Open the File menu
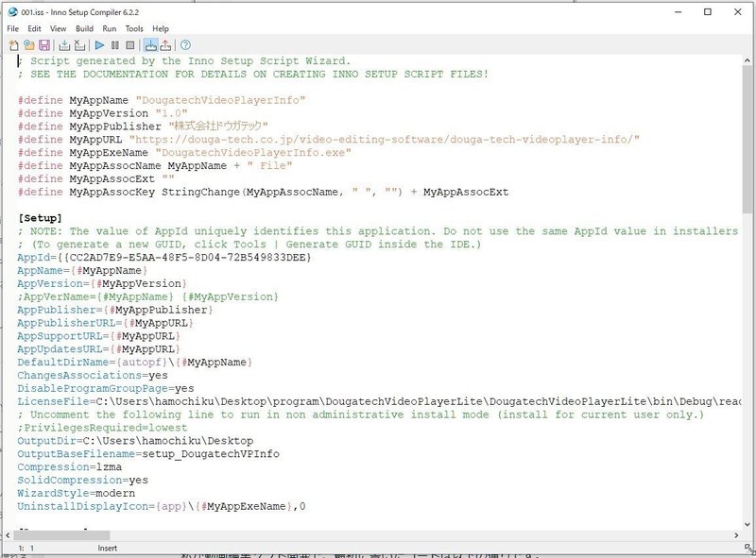This screenshot has height=558, width=756. [x=13, y=28]
